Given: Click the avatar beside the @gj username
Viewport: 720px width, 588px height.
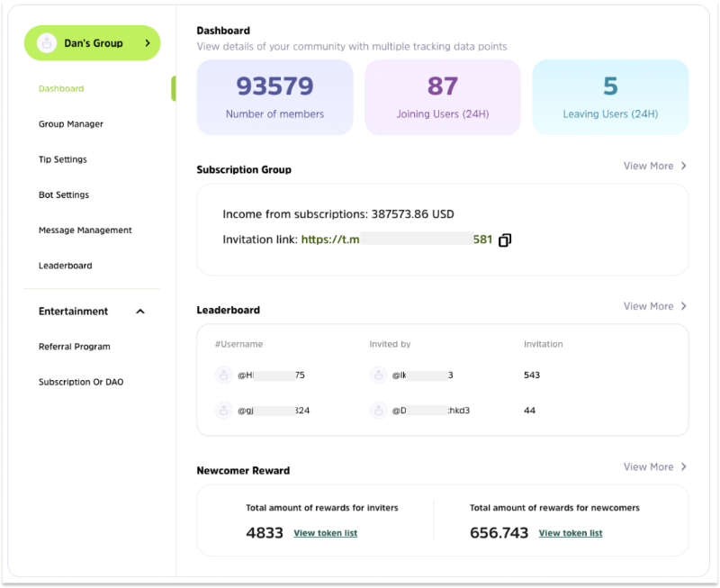Looking at the screenshot, I should point(223,411).
